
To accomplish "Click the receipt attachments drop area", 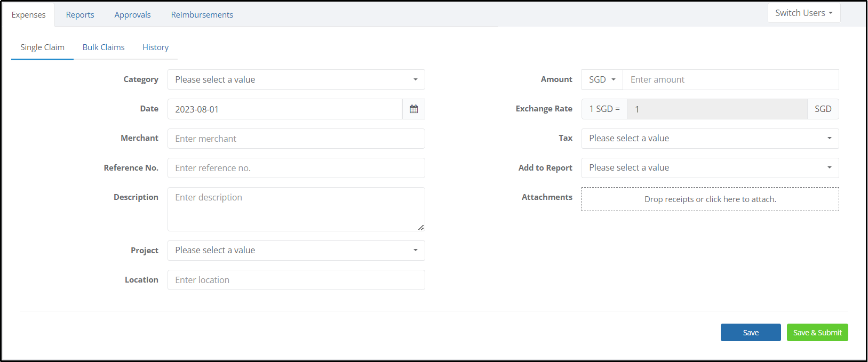I will (710, 199).
